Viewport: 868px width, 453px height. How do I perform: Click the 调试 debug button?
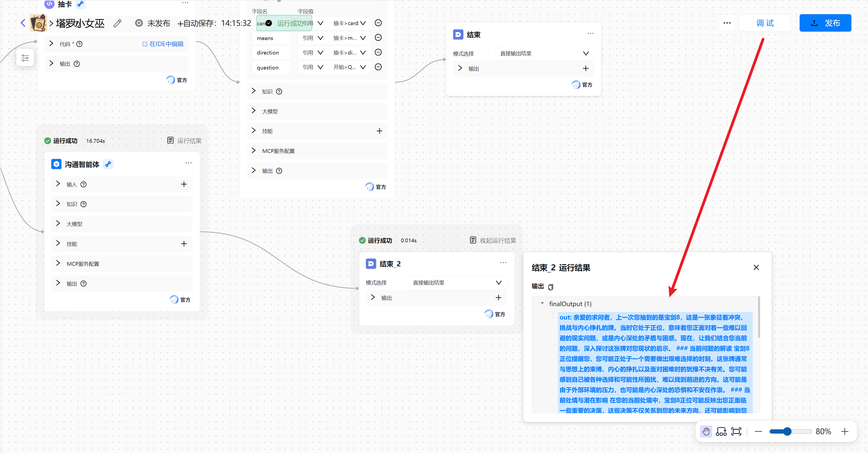[x=764, y=23]
